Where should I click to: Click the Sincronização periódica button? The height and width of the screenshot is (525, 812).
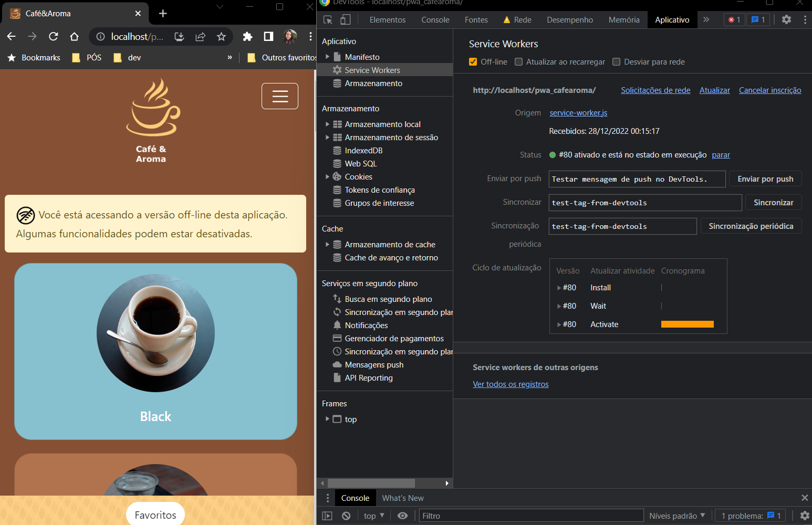[751, 226]
